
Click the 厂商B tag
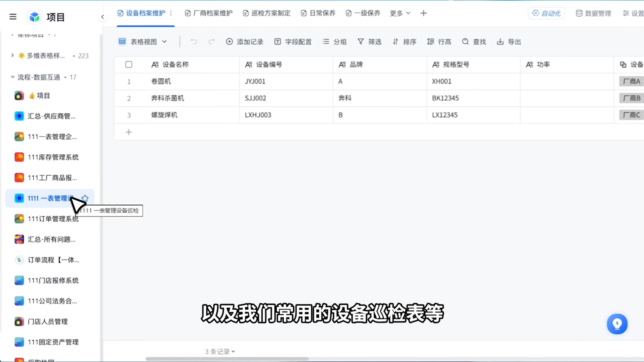pos(631,98)
